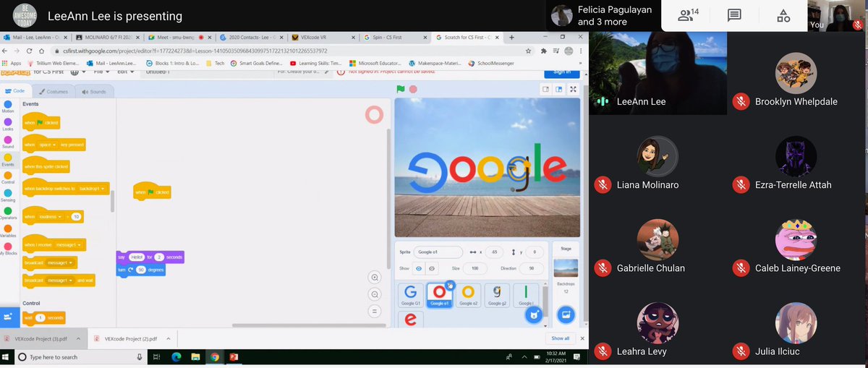
Task: Click the Windows Start button
Action: [x=6, y=357]
